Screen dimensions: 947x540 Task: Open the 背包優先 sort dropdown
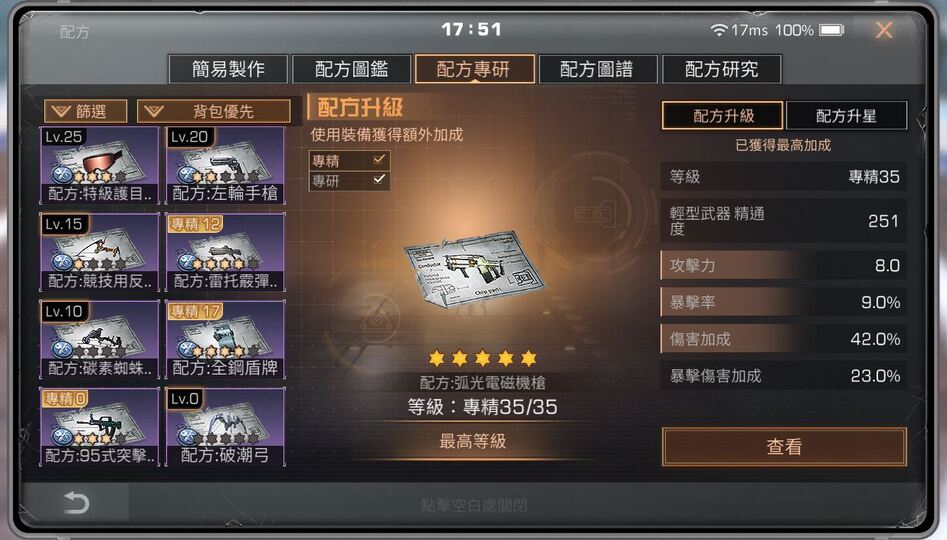(214, 111)
